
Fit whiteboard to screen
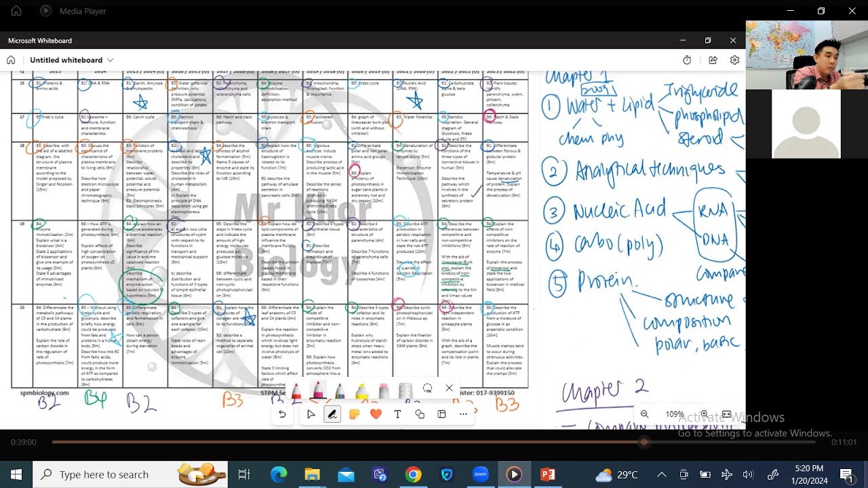pyautogui.click(x=726, y=414)
